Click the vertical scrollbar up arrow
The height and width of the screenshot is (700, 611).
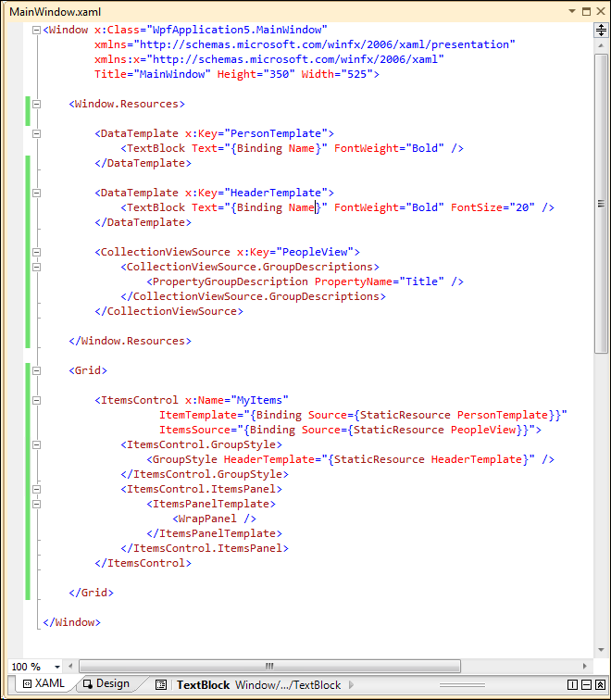pos(601,45)
